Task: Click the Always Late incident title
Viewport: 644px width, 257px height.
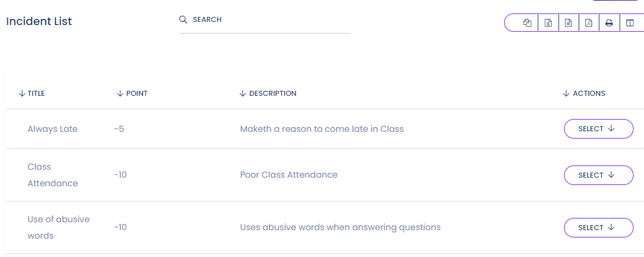Action: [x=53, y=129]
